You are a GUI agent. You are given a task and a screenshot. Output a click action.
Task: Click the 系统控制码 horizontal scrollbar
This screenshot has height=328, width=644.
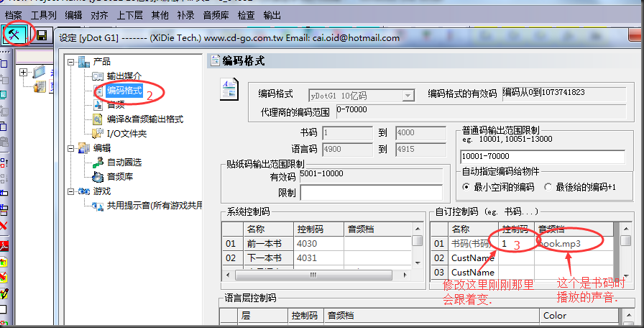tap(316, 275)
